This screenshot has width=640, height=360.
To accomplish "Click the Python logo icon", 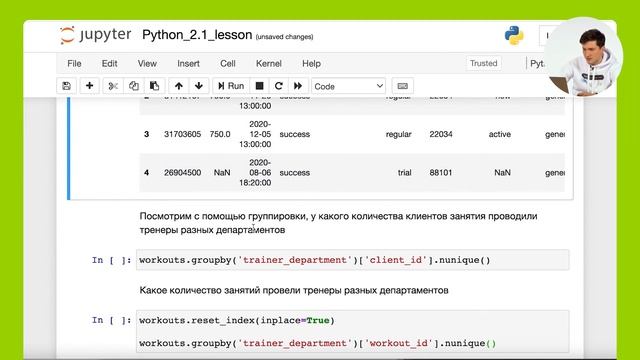I will point(514,35).
